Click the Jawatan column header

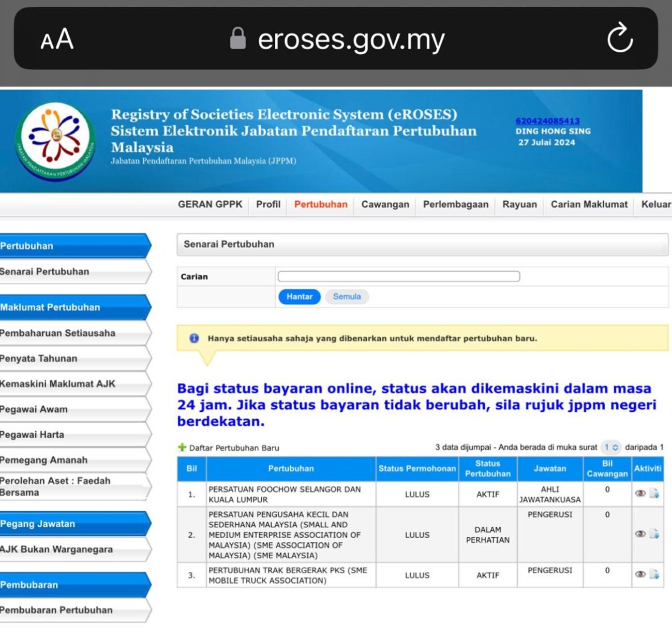pos(550,468)
